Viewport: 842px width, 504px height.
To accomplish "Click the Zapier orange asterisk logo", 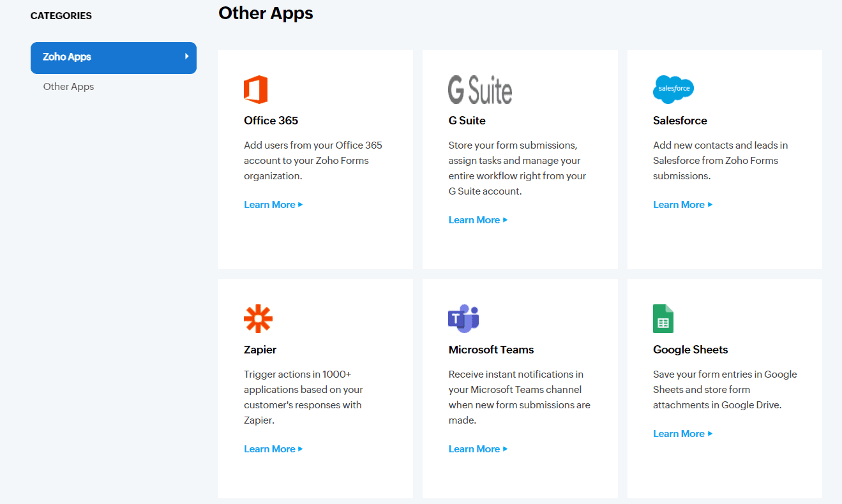I will tap(258, 318).
